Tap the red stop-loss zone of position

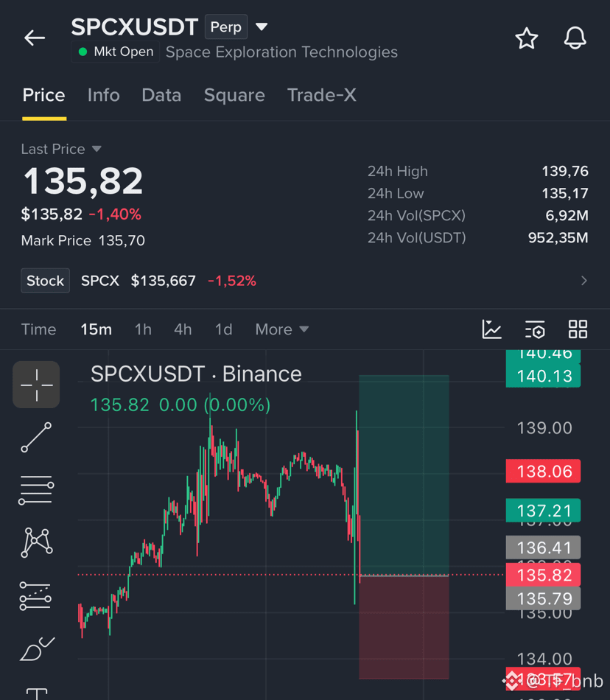pos(404,628)
